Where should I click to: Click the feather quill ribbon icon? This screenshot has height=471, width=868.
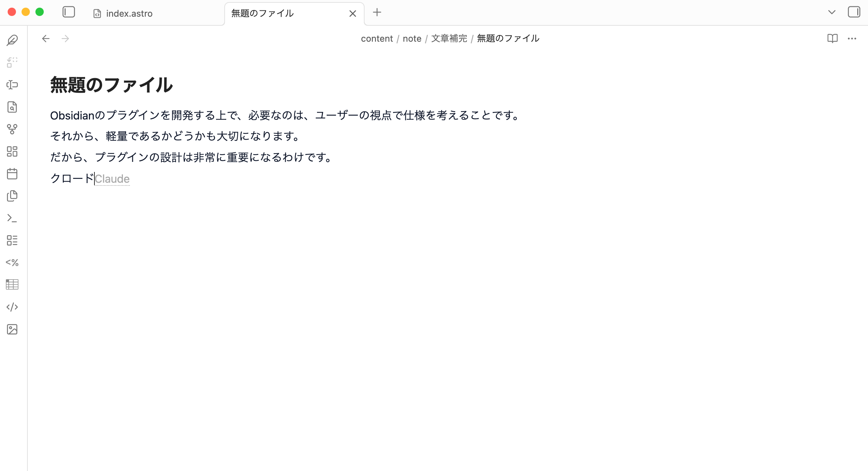pos(12,40)
